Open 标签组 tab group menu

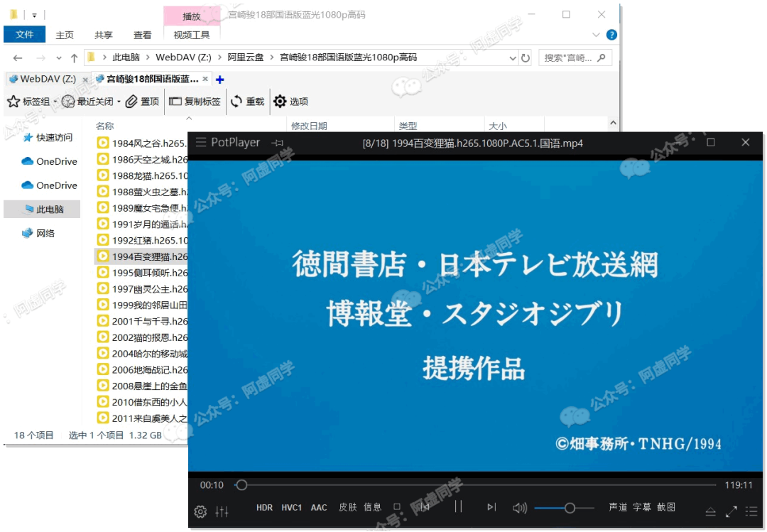(x=32, y=102)
